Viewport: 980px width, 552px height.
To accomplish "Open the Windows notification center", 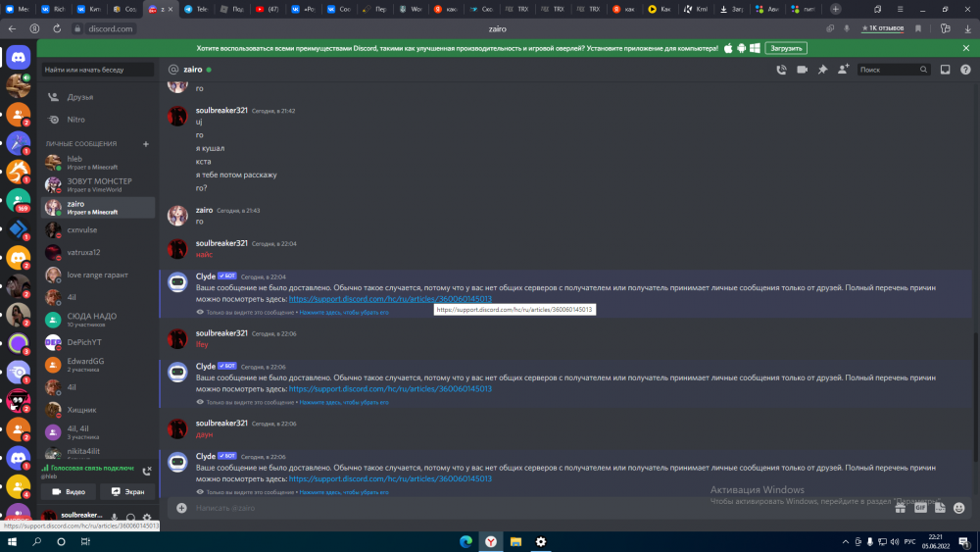I will point(964,542).
